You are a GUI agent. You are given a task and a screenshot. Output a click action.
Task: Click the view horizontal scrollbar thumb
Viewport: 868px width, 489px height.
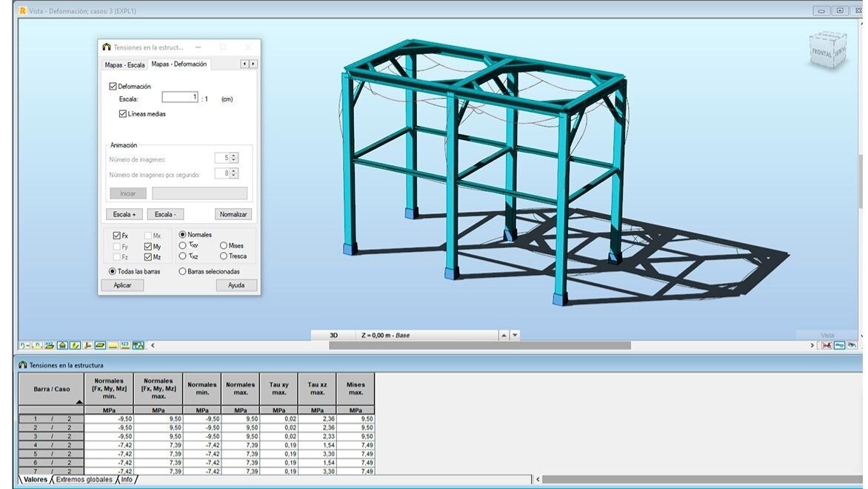tap(480, 345)
